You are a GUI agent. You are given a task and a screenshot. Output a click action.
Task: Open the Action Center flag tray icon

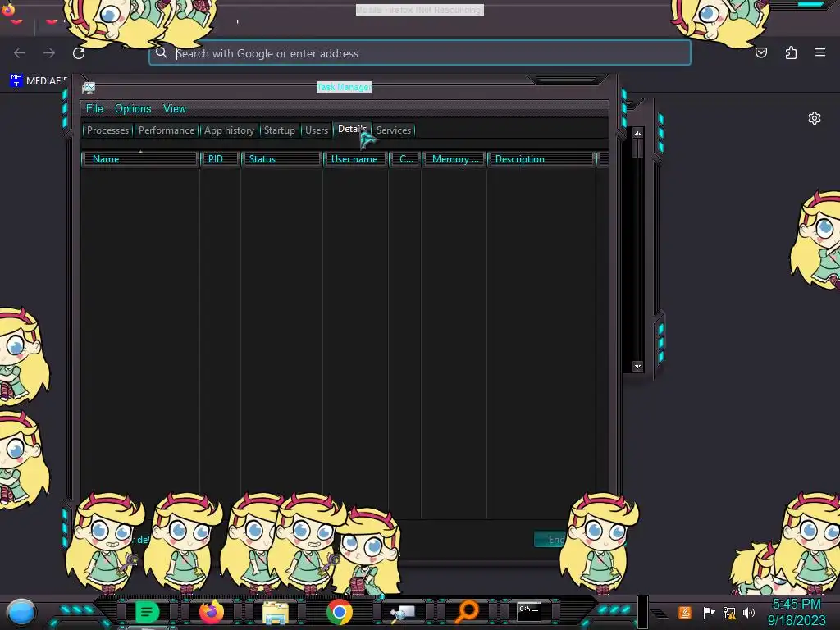709,612
